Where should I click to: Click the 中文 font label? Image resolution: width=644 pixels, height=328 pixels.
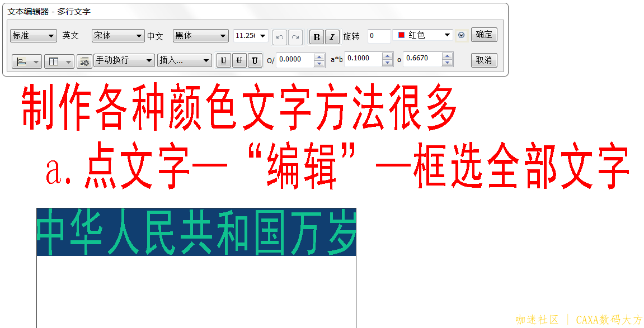point(155,36)
